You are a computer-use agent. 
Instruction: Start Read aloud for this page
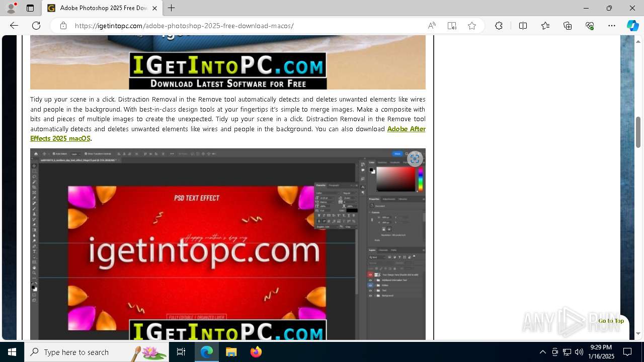click(x=432, y=26)
